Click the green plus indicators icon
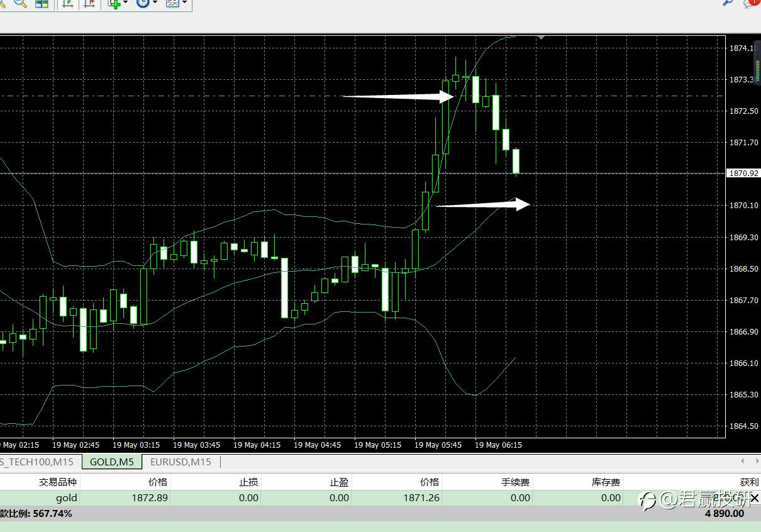The image size is (761, 532). pyautogui.click(x=114, y=3)
